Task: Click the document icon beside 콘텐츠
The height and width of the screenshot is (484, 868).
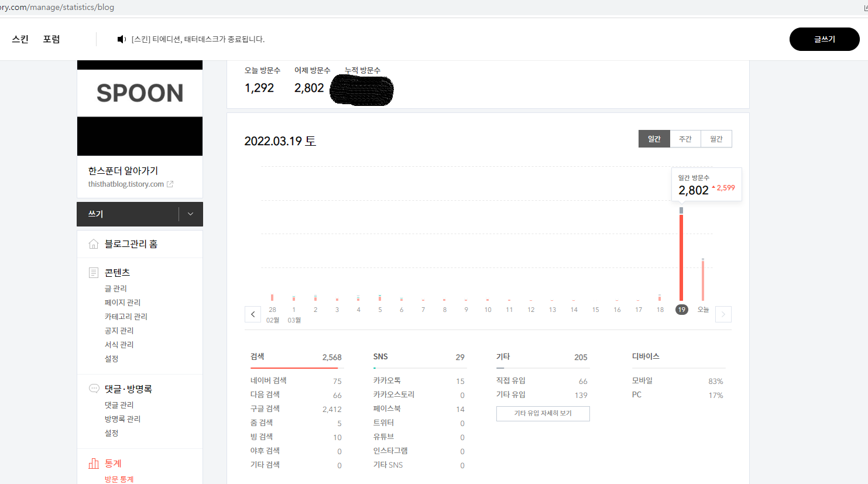Action: pos(94,273)
